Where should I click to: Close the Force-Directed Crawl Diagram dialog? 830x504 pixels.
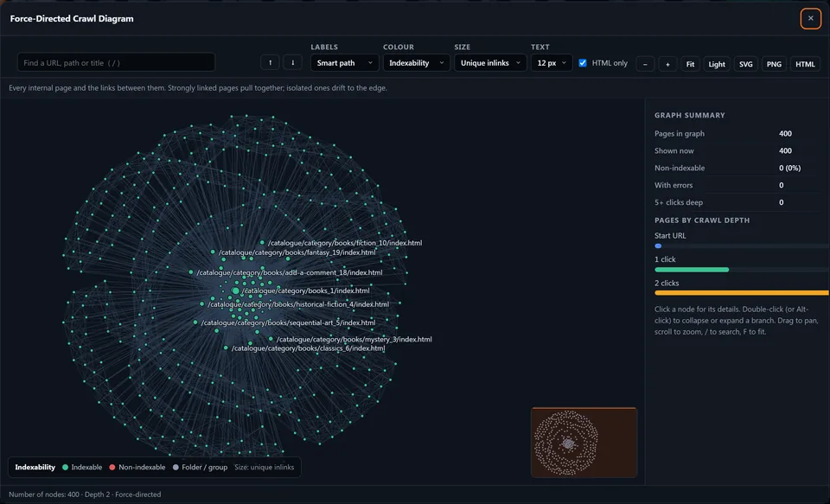[810, 18]
